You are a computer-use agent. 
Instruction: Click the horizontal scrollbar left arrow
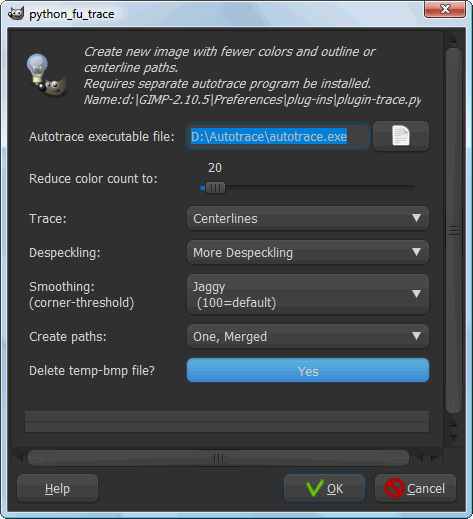tap(19, 458)
